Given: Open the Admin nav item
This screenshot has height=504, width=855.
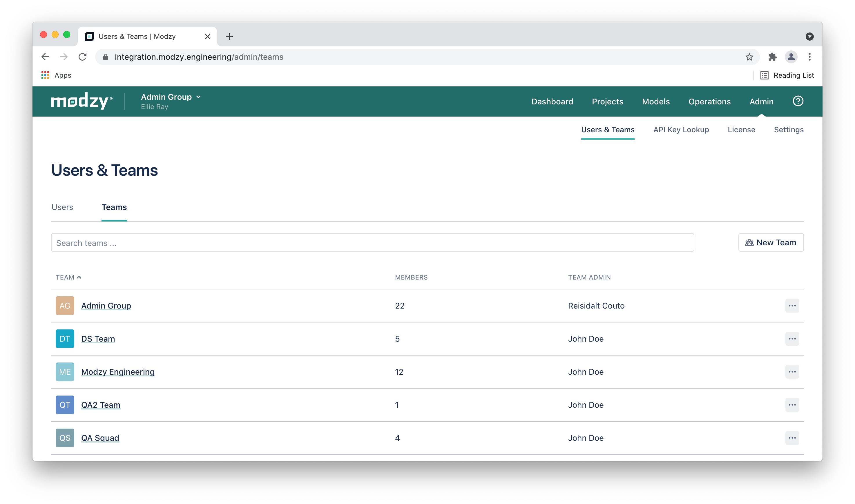Looking at the screenshot, I should (x=761, y=101).
